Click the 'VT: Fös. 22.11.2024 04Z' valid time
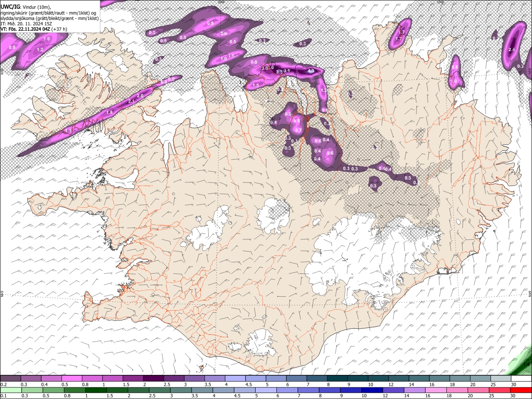The width and height of the screenshot is (532, 399). (25, 29)
